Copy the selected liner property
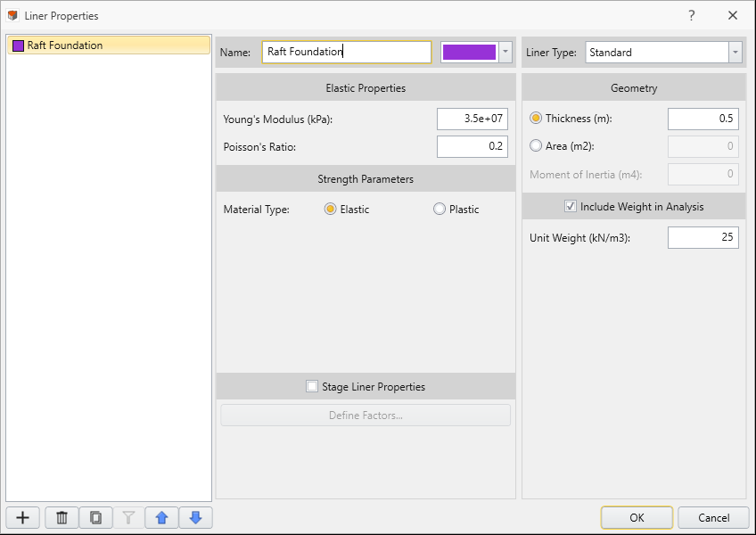This screenshot has height=535, width=756. [x=96, y=518]
